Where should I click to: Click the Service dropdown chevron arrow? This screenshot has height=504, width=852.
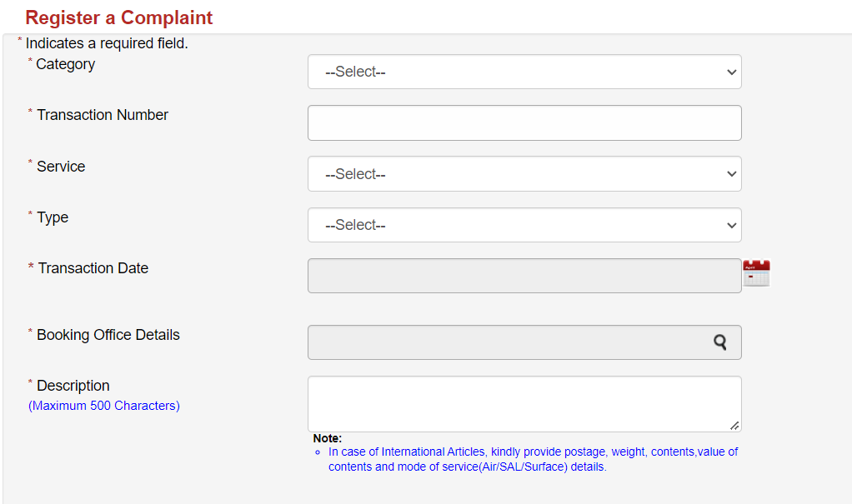coord(732,174)
